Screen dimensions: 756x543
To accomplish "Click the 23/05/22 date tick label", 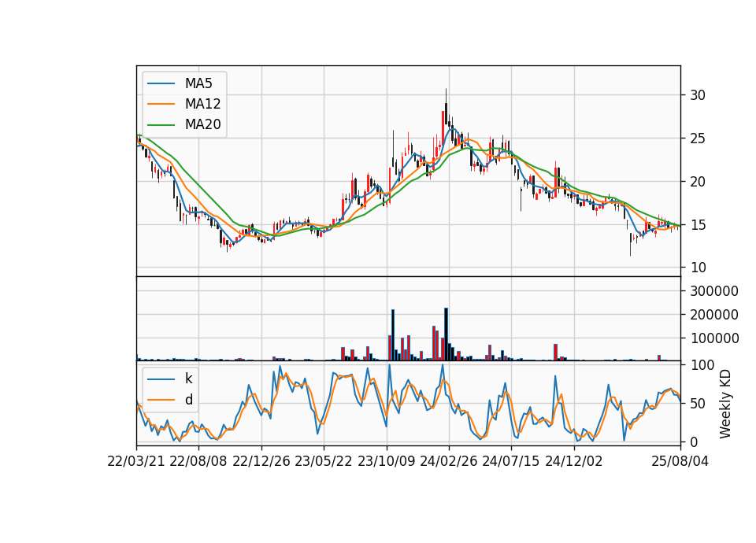I will tap(324, 462).
